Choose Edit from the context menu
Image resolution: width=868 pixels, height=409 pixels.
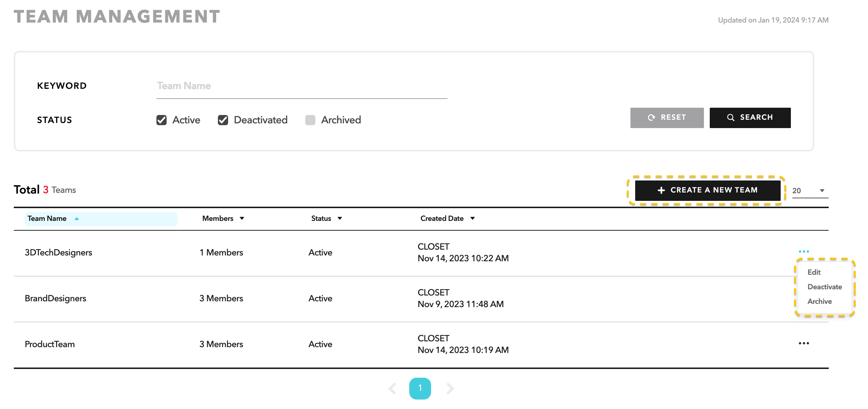pos(814,272)
